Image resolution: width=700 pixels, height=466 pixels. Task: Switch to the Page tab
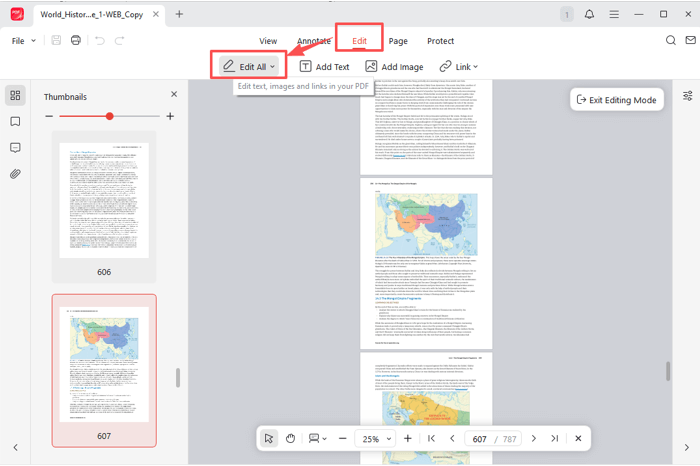[398, 41]
